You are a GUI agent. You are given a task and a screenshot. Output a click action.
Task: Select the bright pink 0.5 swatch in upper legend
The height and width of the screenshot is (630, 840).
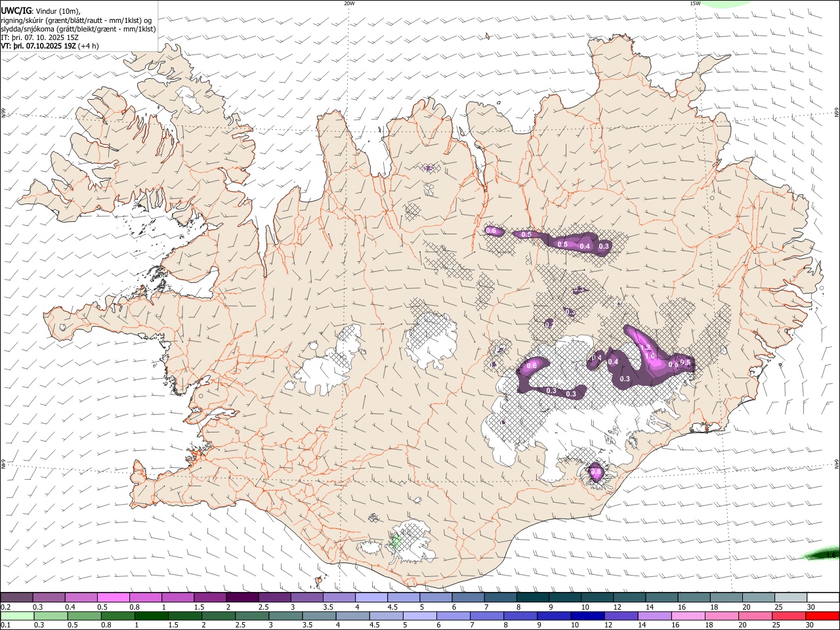coord(113,598)
